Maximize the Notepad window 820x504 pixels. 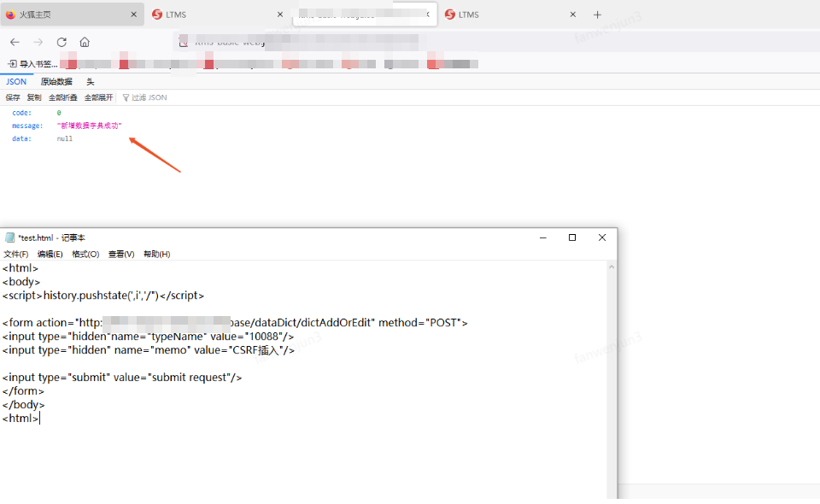572,237
